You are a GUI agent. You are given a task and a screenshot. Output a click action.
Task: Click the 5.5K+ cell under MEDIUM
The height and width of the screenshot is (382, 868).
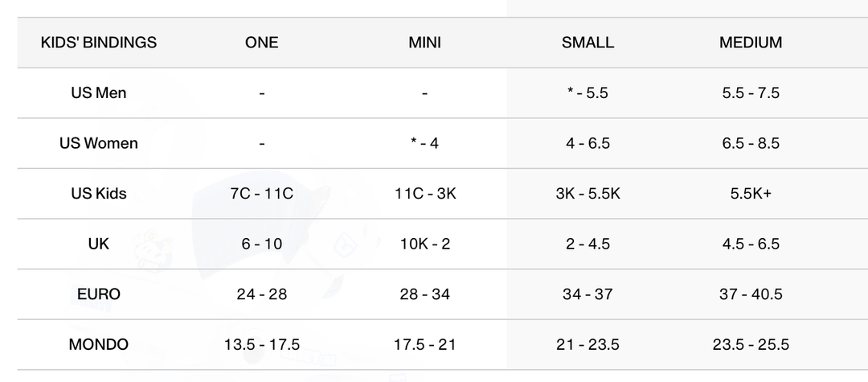tap(751, 193)
